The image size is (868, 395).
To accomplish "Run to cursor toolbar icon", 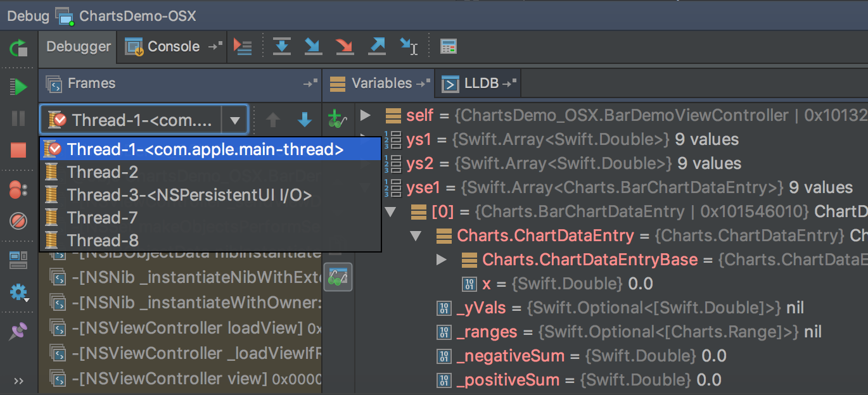I will pyautogui.click(x=409, y=46).
